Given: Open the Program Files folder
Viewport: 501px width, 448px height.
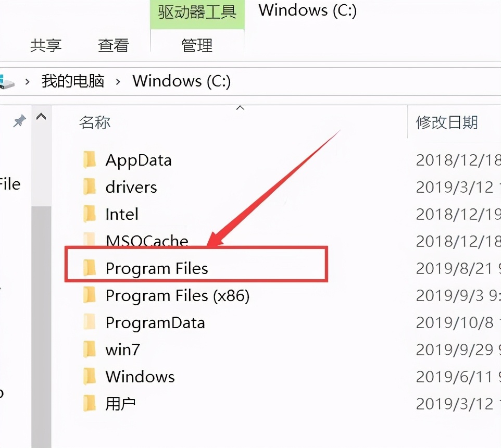Looking at the screenshot, I should [156, 268].
